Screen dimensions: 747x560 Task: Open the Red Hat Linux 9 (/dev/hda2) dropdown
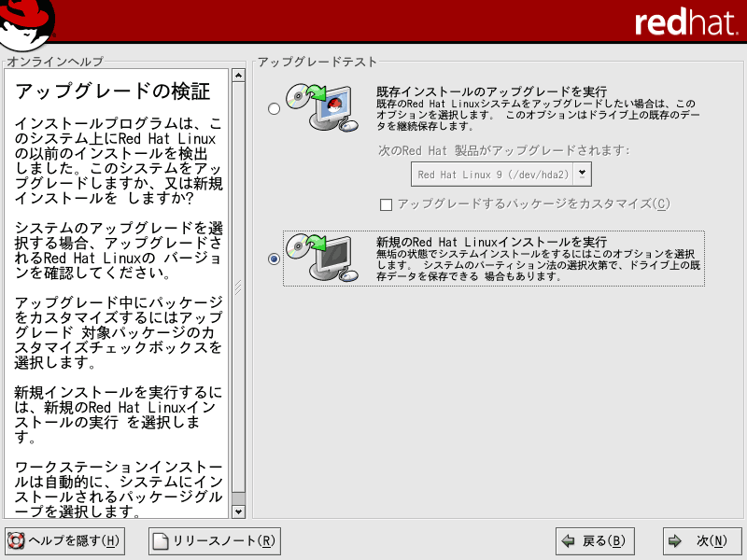coord(501,175)
